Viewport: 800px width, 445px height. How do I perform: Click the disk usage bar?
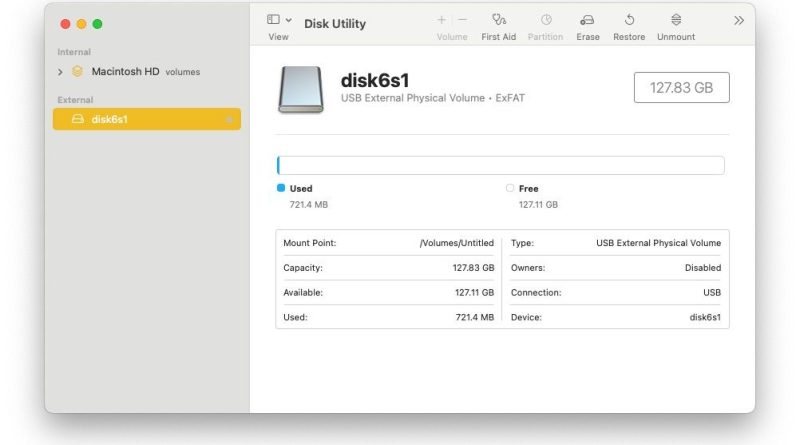click(501, 165)
